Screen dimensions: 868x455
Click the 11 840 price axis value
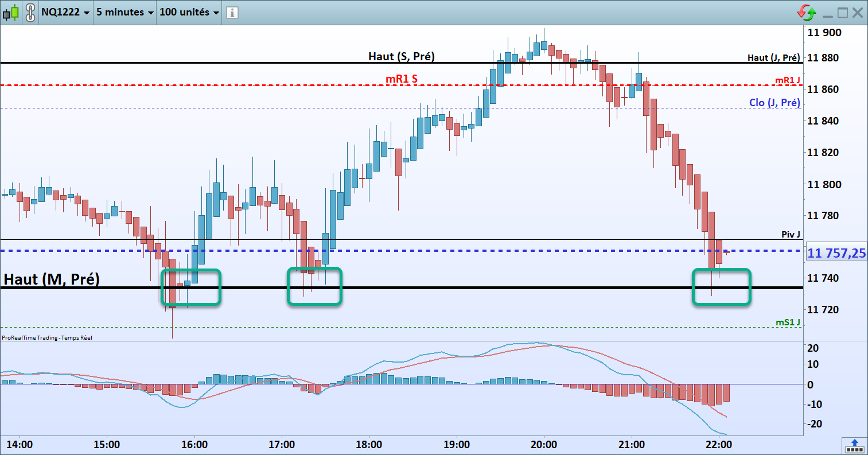(824, 121)
